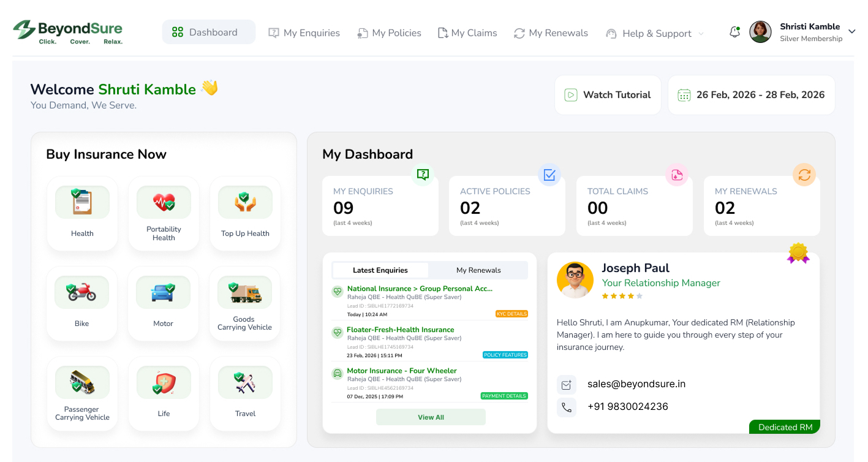Click the car icon beside Motor Insurance
This screenshot has height=462, width=868.
(x=337, y=373)
